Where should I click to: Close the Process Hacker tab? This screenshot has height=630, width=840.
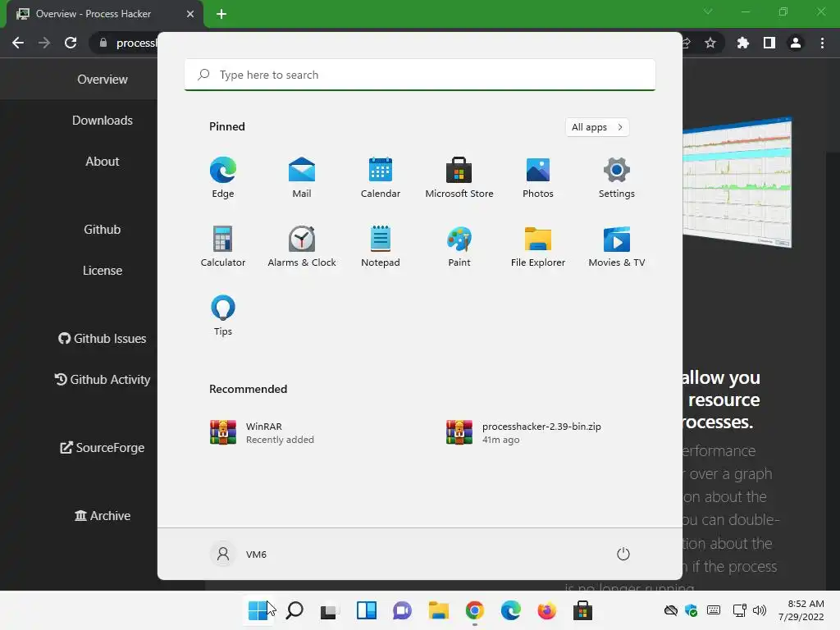point(190,14)
